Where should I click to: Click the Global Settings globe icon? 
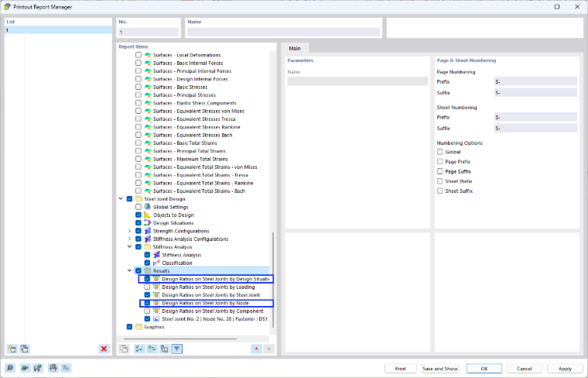[x=147, y=207]
